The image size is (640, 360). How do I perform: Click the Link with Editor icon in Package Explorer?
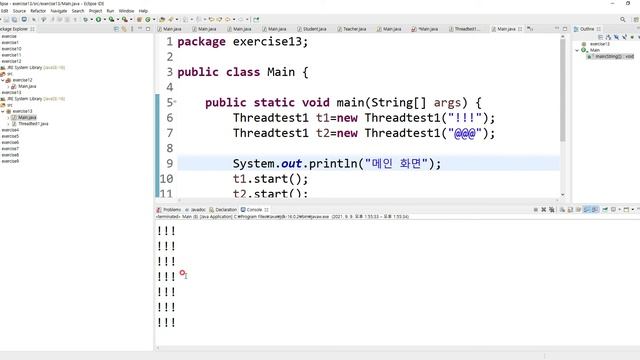tap(124, 29)
